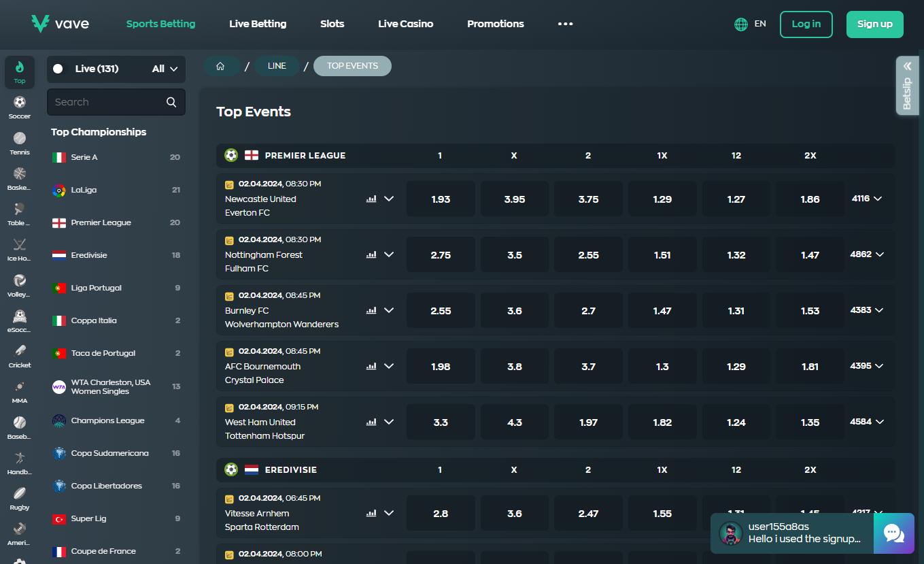
Task: Select odds 3.3 for West Ham win
Action: 441,422
